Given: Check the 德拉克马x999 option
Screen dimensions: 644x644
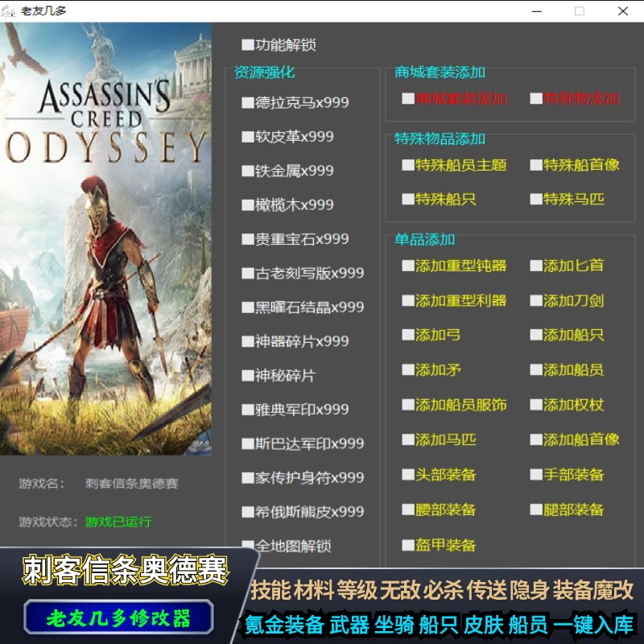Looking at the screenshot, I should tap(248, 102).
